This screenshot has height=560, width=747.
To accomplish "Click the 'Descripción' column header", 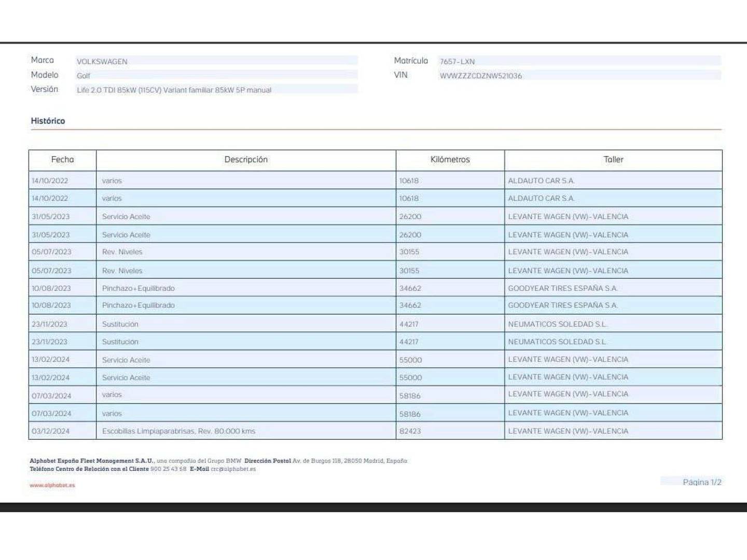I will point(246,160).
